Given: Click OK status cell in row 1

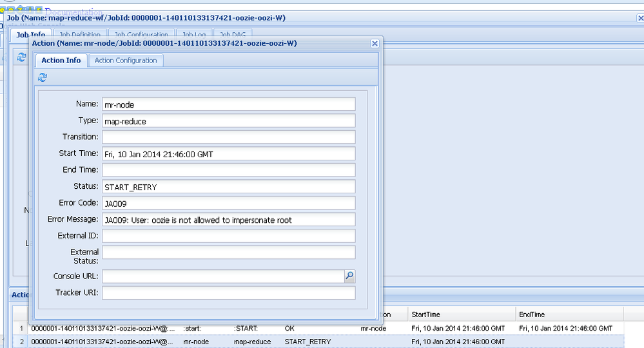Looking at the screenshot, I should 289,328.
